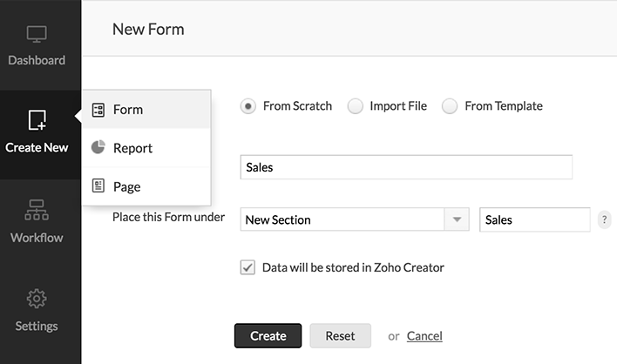Uncheck Data will be stored in Zoho Creator
This screenshot has width=617, height=364.
click(247, 267)
